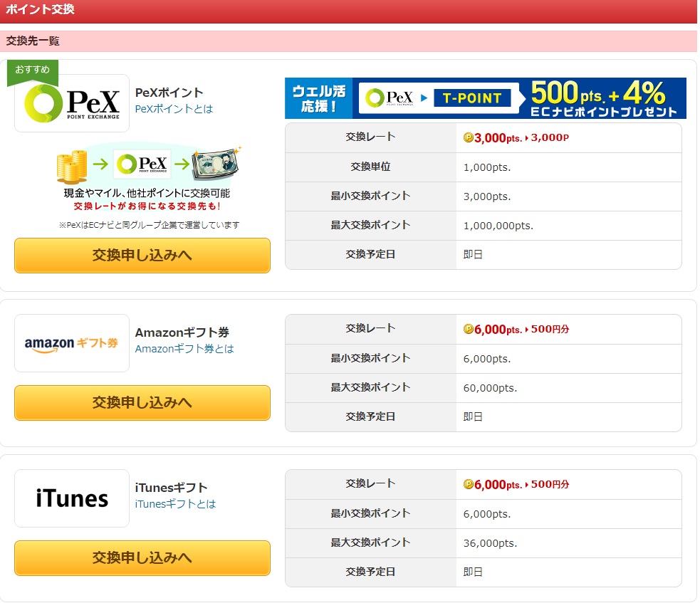Click the iTunes rate 6,000pts. to 500円分
The image size is (700, 603).
point(516,484)
